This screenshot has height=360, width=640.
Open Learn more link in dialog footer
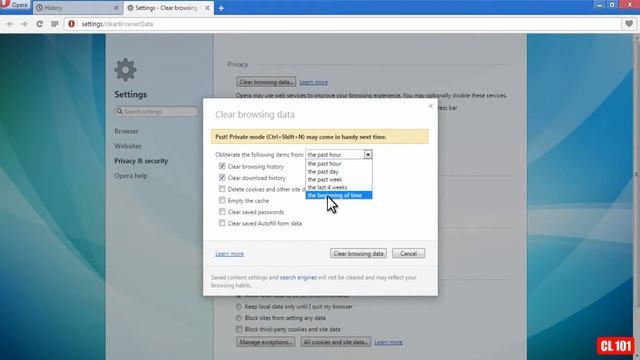(x=229, y=254)
